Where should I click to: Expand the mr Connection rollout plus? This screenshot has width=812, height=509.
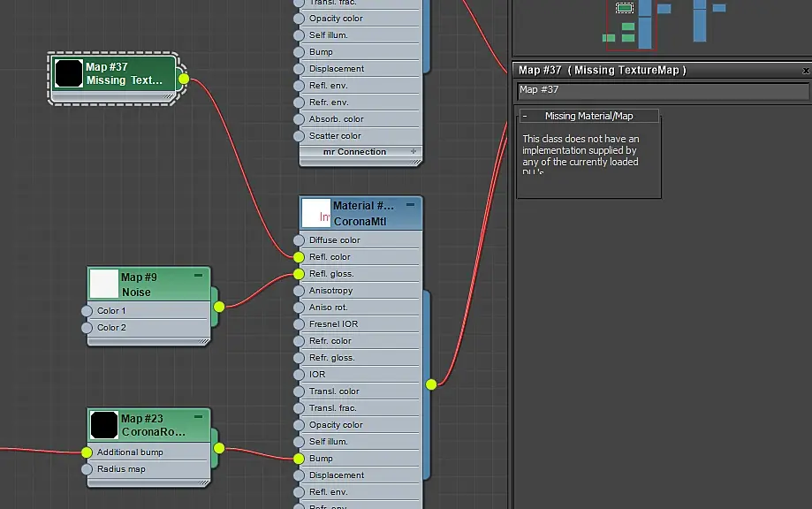414,151
